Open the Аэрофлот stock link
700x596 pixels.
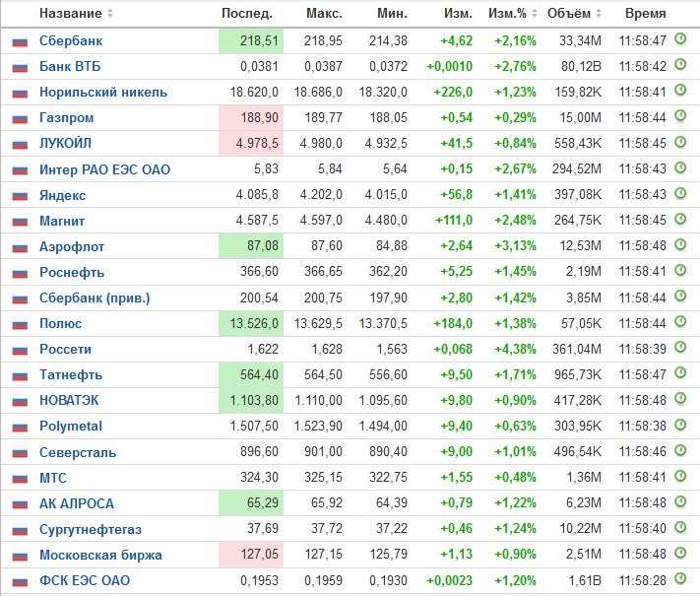pyautogui.click(x=72, y=246)
